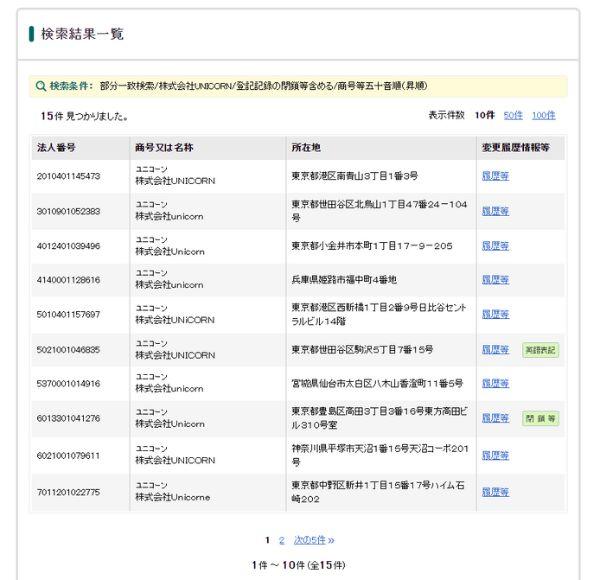Click address 宮城県仙台市太白区八木山香澄町11番5号
This screenshot has height=580, width=600.
coord(377,383)
